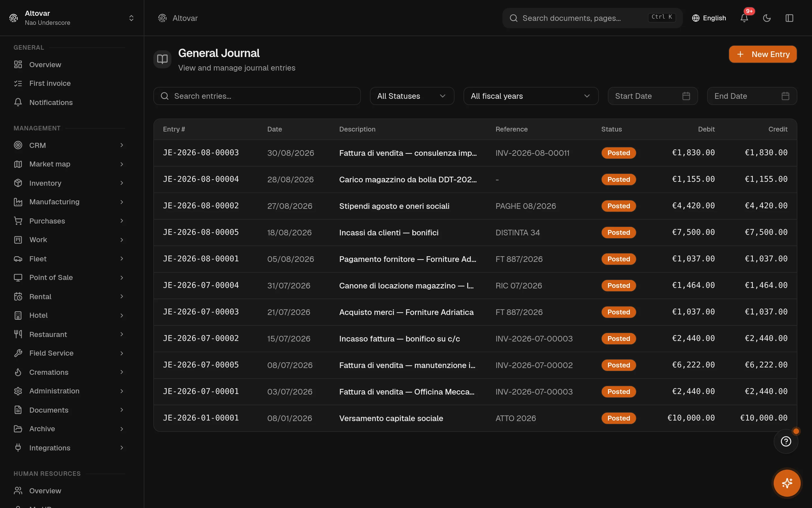Open the AI assistant sparkle button

click(787, 483)
